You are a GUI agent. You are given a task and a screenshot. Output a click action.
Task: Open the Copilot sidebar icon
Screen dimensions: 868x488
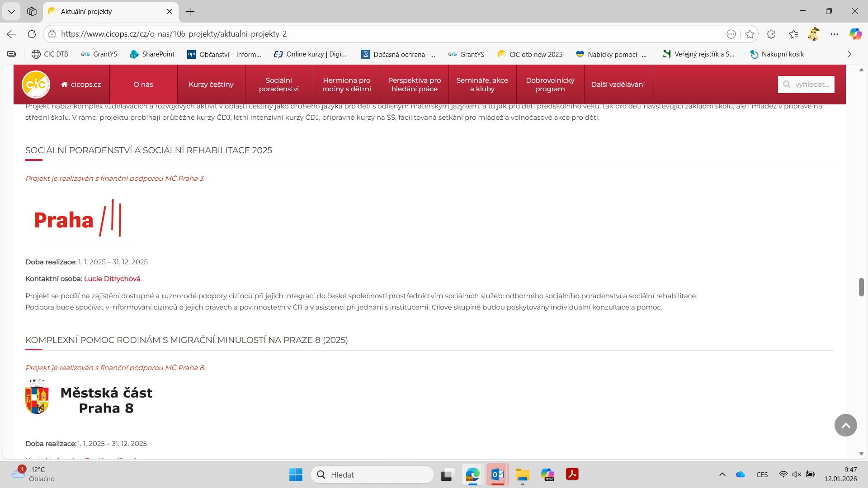click(x=855, y=34)
